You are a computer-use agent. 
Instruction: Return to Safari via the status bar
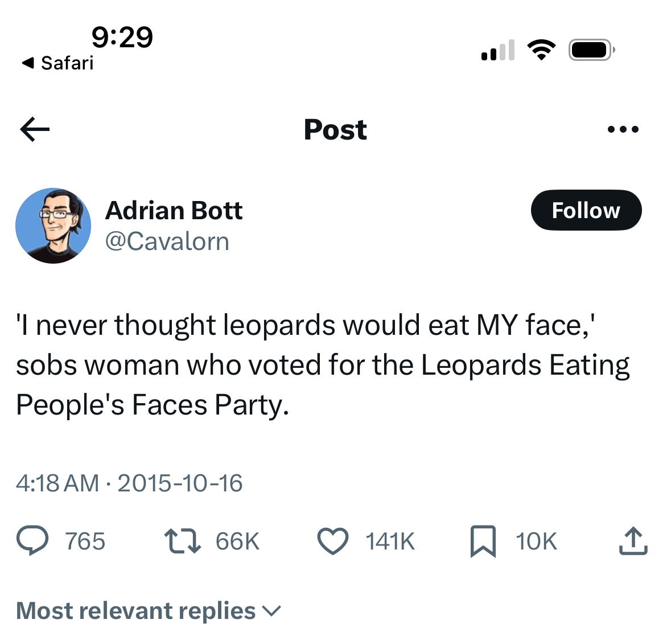click(57, 63)
